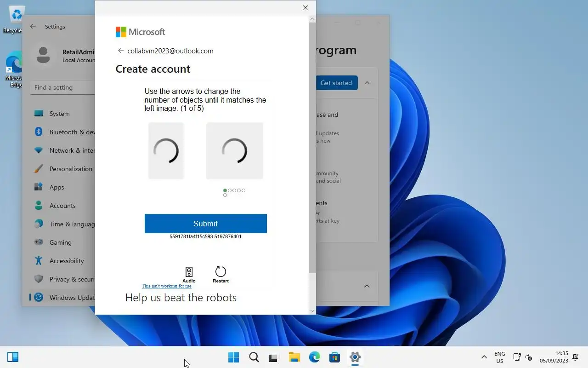Click the Personalization brush icon
The image size is (588, 368).
coord(39,169)
